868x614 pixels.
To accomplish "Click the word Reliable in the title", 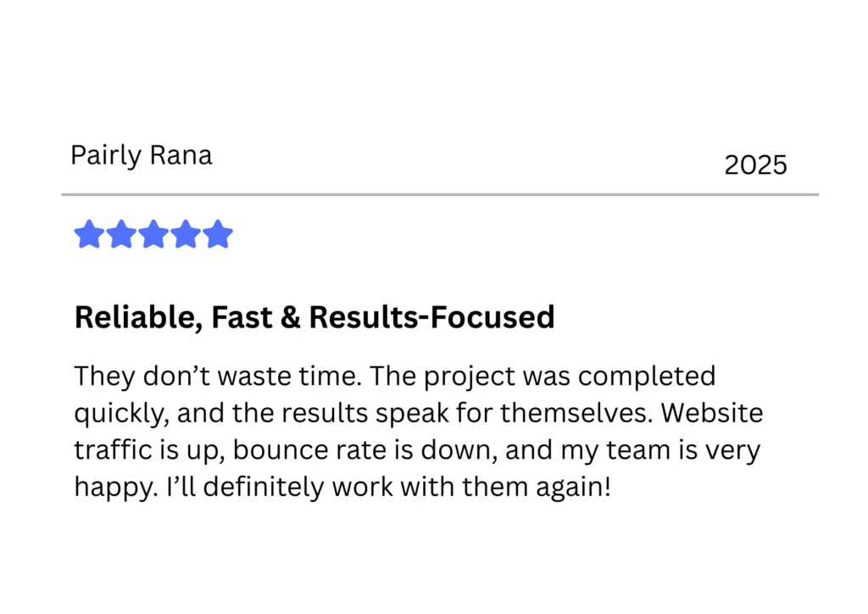I will tap(135, 317).
